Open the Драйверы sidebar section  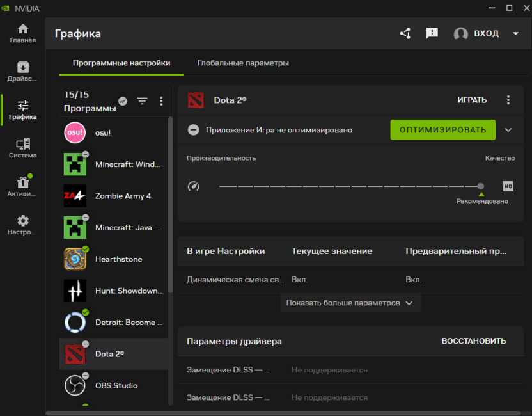23,72
